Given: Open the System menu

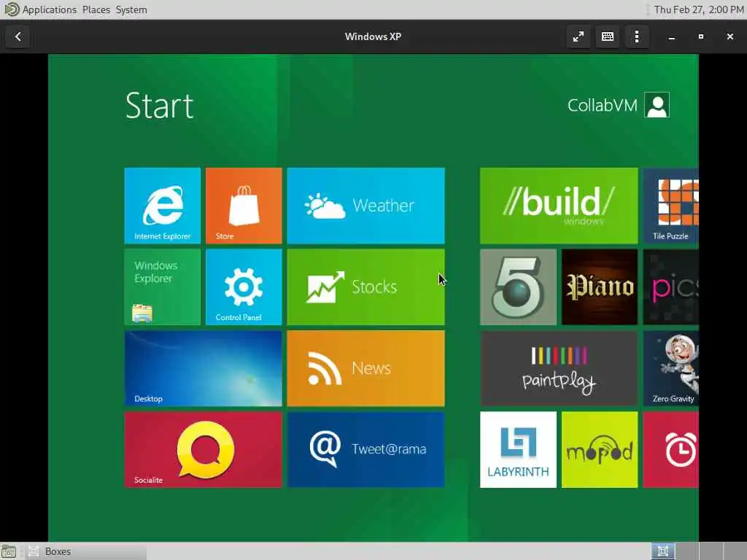Looking at the screenshot, I should click(x=131, y=9).
